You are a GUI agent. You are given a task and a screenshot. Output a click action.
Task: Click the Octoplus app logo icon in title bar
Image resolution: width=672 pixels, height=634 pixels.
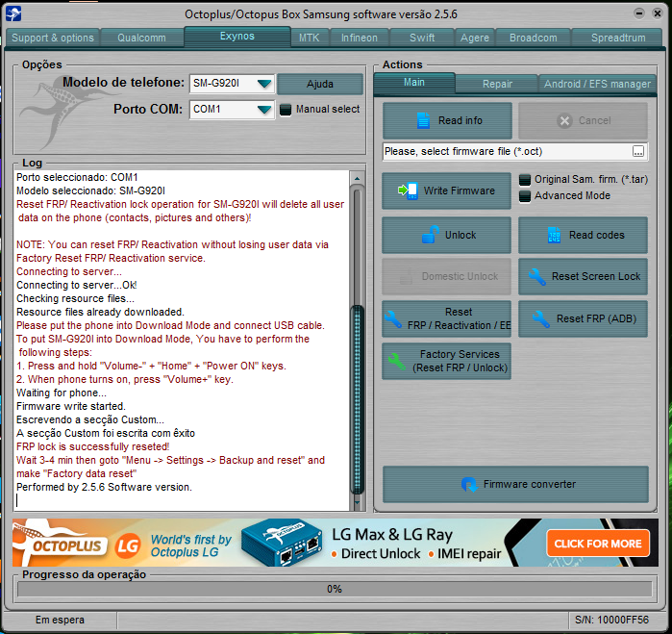[x=13, y=14]
